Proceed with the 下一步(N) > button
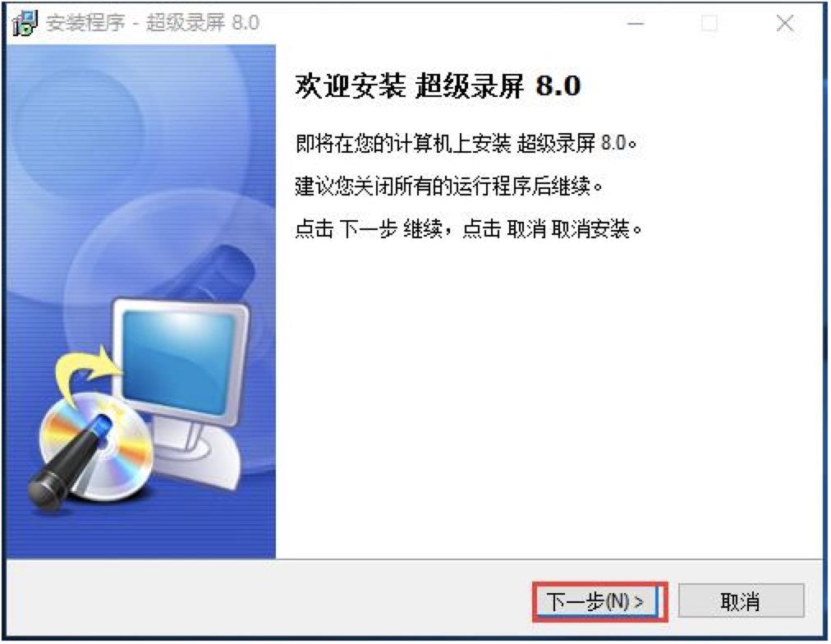This screenshot has height=644, width=831. (x=599, y=601)
